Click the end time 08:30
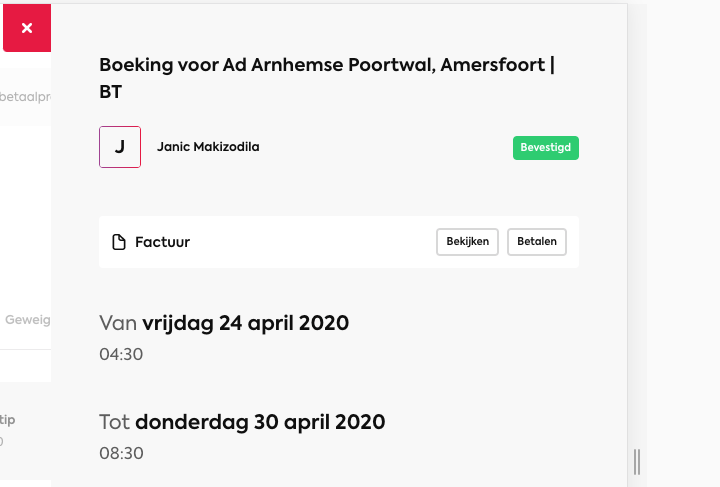720x487 pixels. tap(121, 453)
